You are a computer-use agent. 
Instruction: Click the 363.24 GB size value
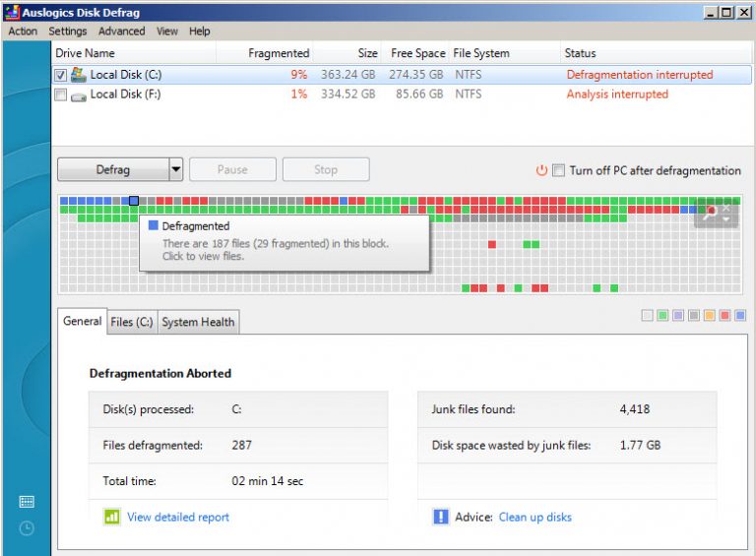coord(348,75)
